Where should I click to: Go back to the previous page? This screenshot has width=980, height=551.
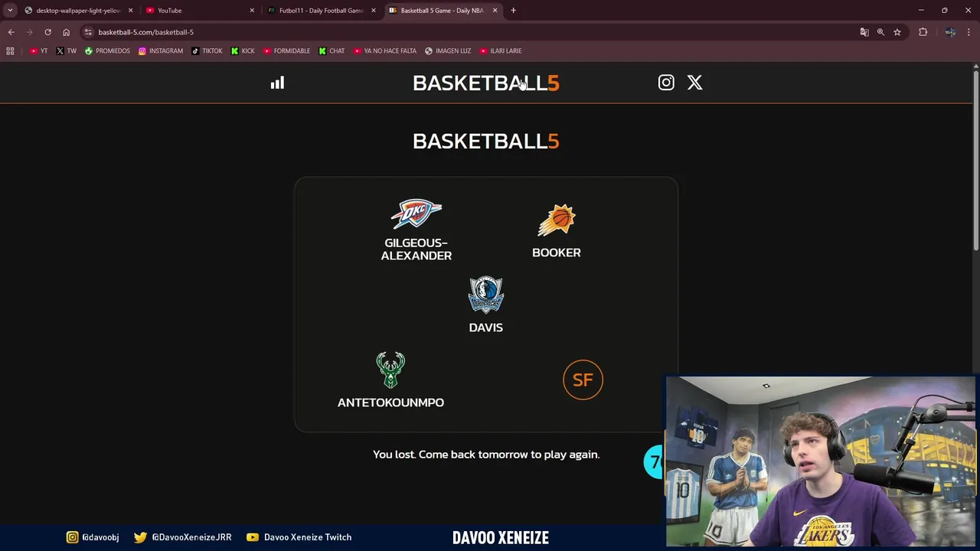coord(11,32)
